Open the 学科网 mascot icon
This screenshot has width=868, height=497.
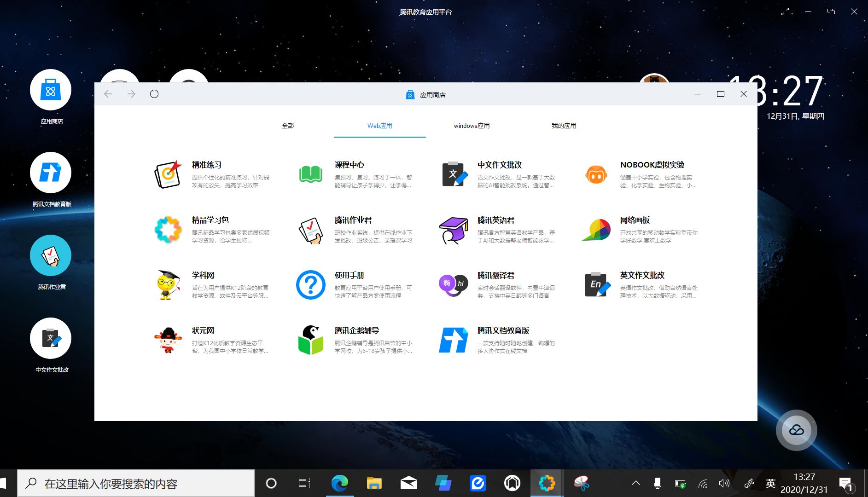(x=168, y=285)
